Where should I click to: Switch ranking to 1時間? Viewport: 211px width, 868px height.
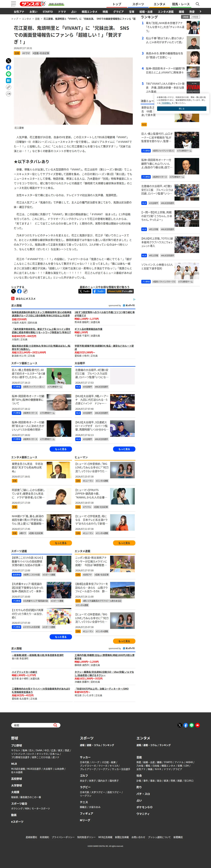tap(186, 17)
